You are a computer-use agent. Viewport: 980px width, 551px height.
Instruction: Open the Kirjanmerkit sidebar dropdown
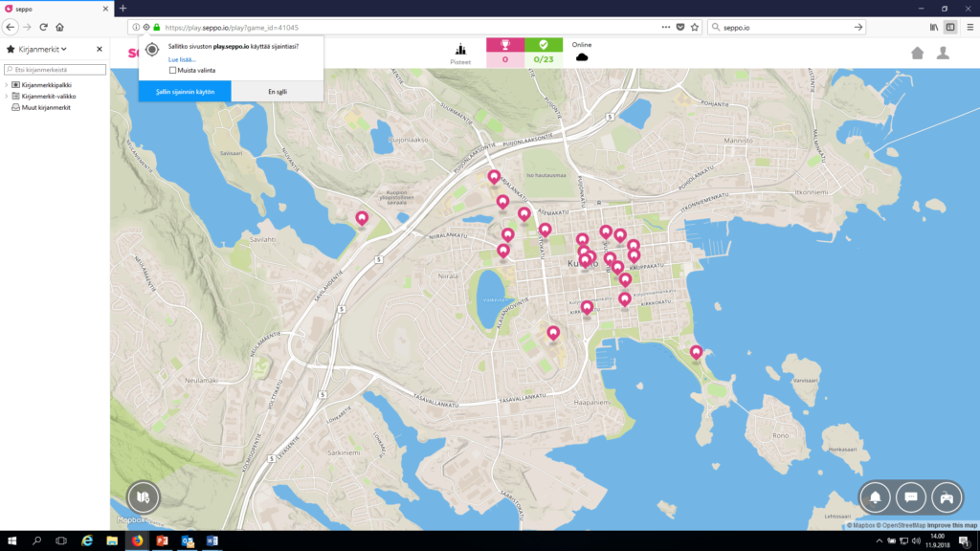[36, 49]
